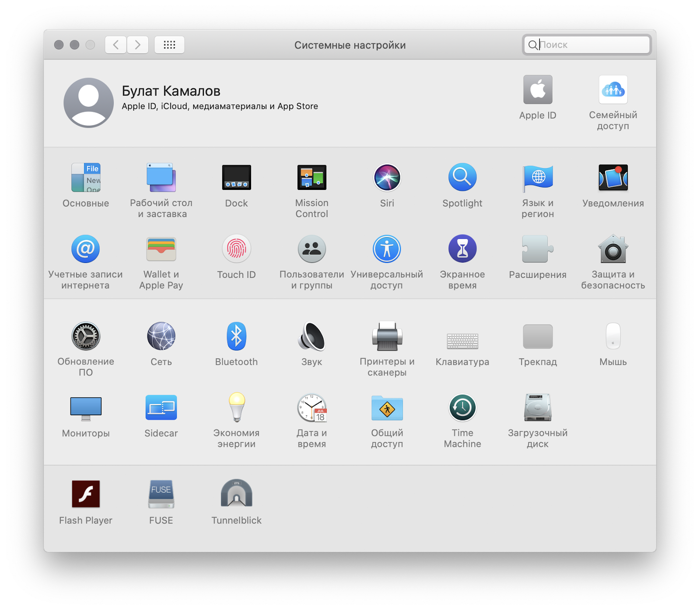Open Принтеры и сканеры settings

387,337
